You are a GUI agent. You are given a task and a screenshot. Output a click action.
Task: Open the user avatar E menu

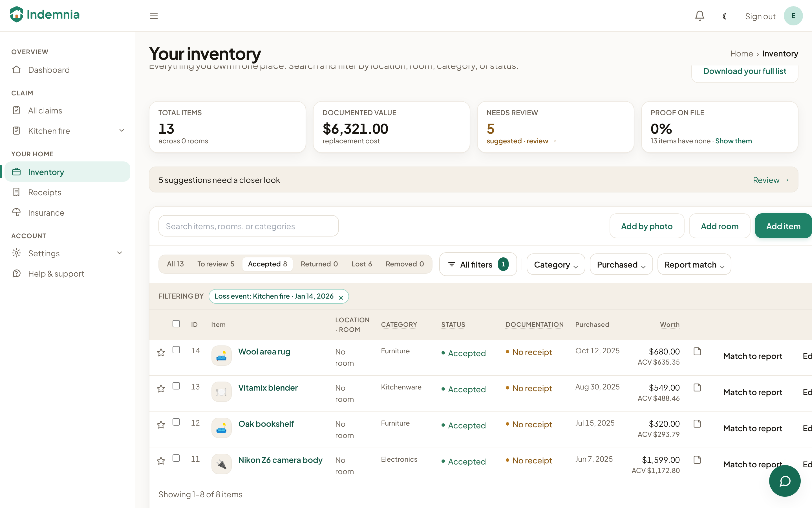click(x=793, y=16)
